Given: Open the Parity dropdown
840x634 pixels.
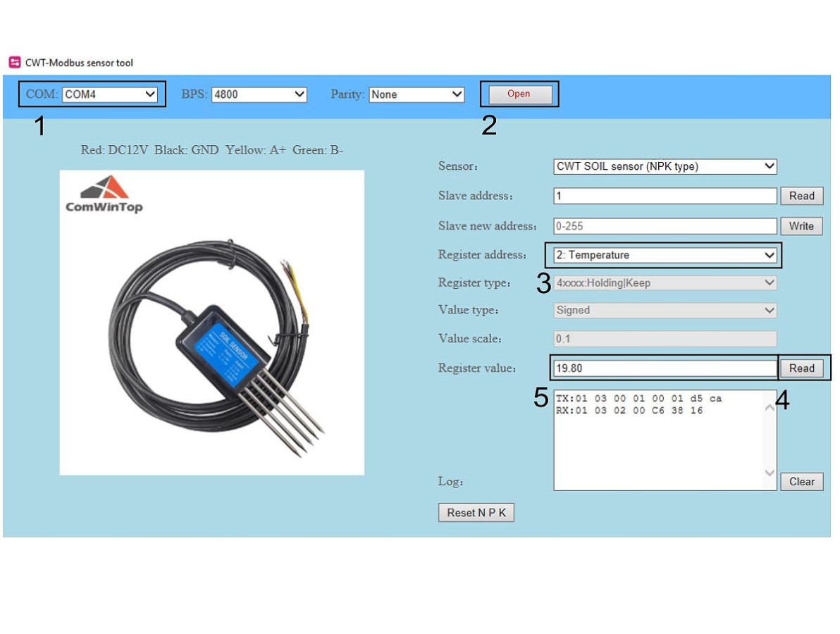Looking at the screenshot, I should pyautogui.click(x=416, y=94).
